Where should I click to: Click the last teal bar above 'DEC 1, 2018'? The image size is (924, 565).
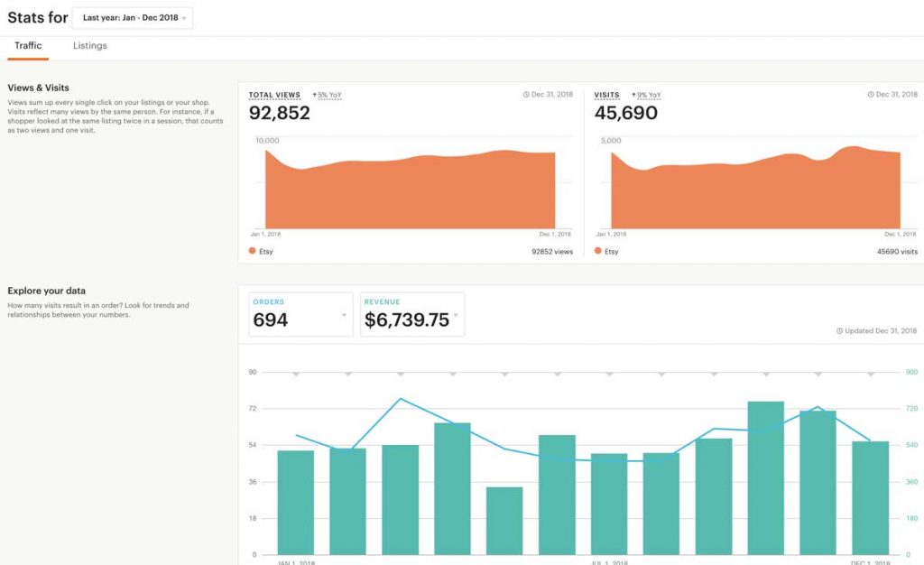[x=871, y=498]
